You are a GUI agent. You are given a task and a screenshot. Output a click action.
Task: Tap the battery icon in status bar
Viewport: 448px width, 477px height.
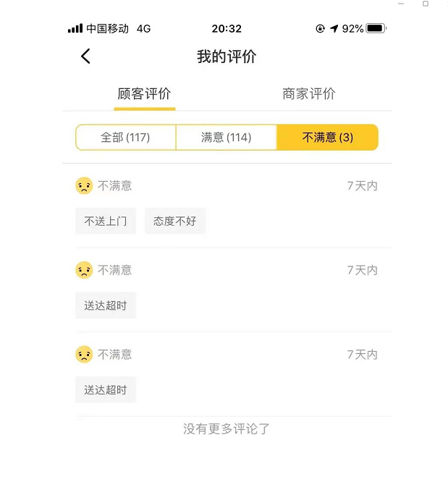[376, 28]
